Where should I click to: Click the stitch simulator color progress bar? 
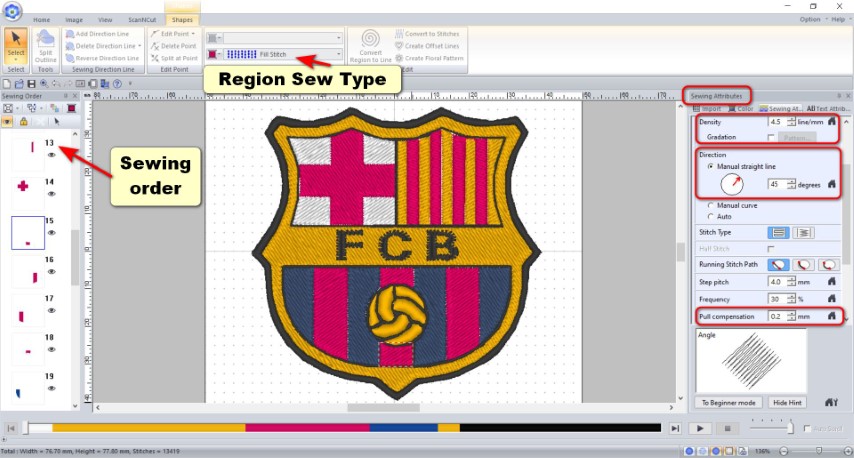click(x=344, y=428)
